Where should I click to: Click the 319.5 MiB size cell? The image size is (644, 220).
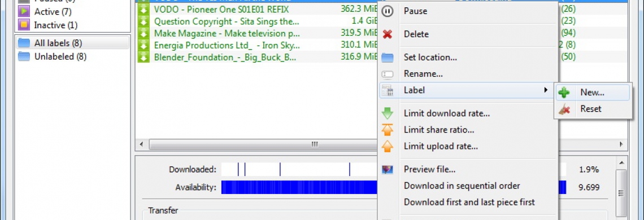pos(359,33)
